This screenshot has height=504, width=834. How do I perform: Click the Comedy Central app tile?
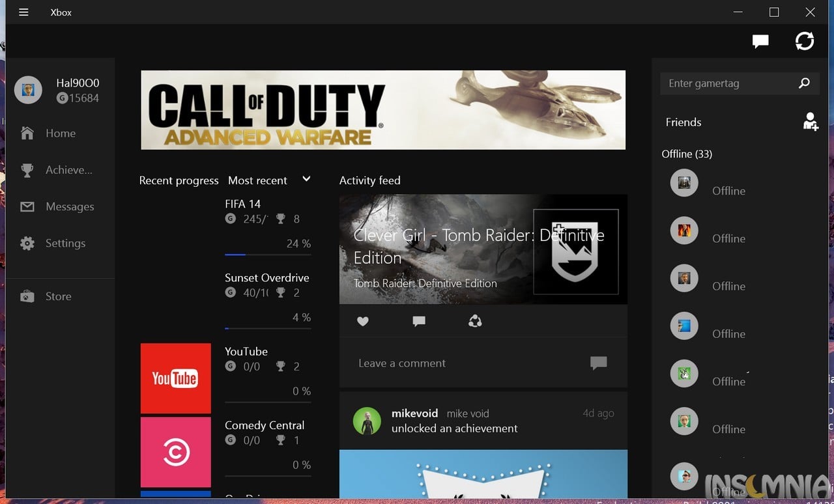[176, 453]
